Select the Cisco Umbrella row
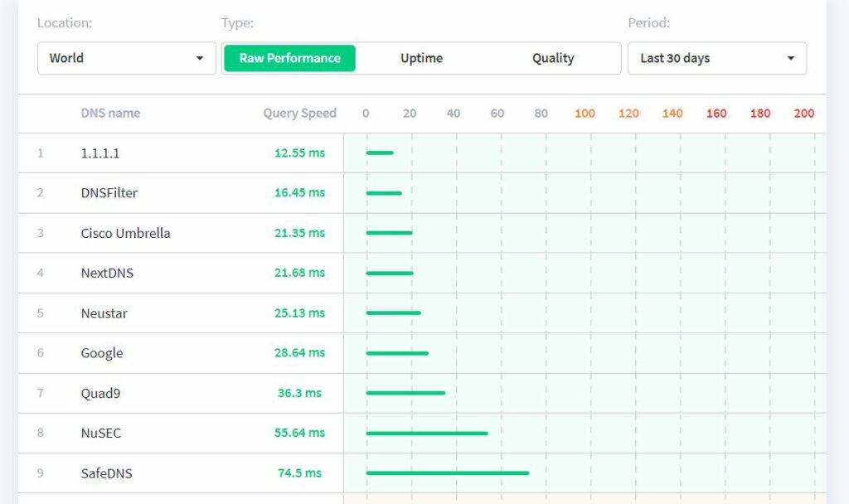The height and width of the screenshot is (504, 849). 125,233
